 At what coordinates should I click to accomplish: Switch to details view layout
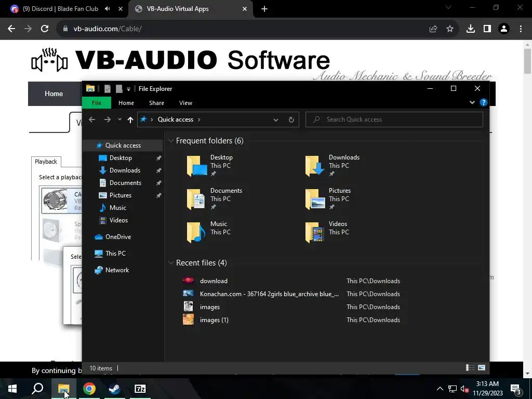(470, 368)
